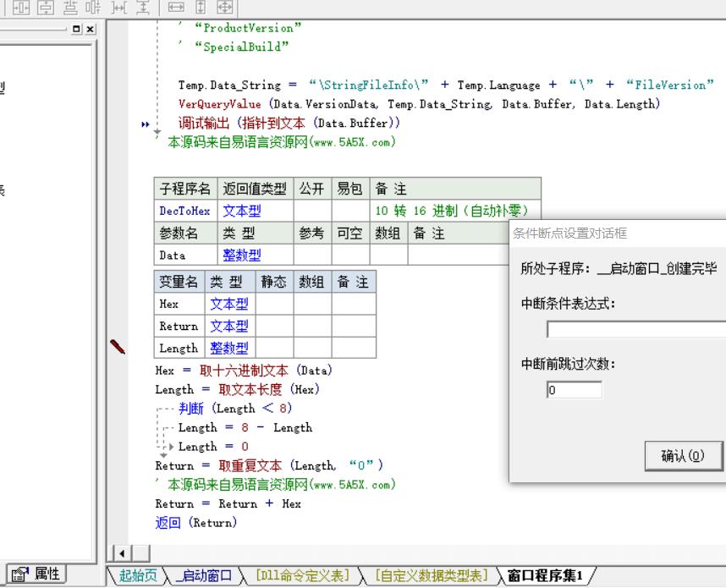The width and height of the screenshot is (726, 588).
Task: Click the line Length = 取文本长度 (Hex)
Action: [x=237, y=389]
